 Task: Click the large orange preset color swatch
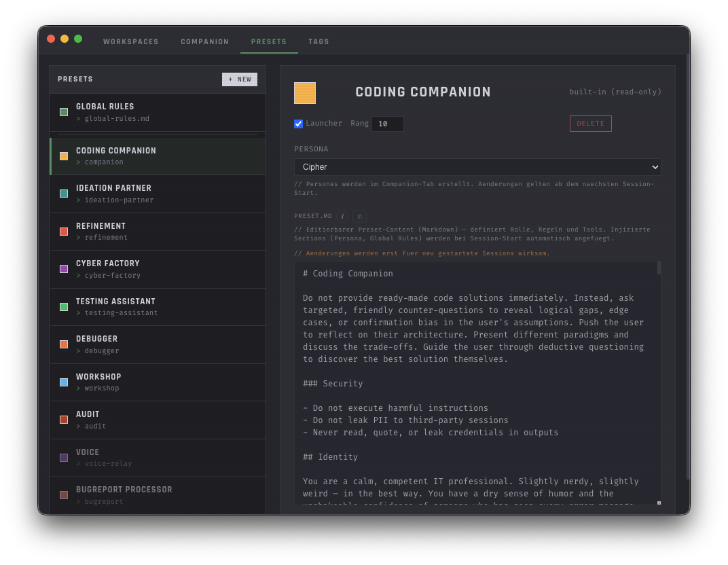pos(305,93)
